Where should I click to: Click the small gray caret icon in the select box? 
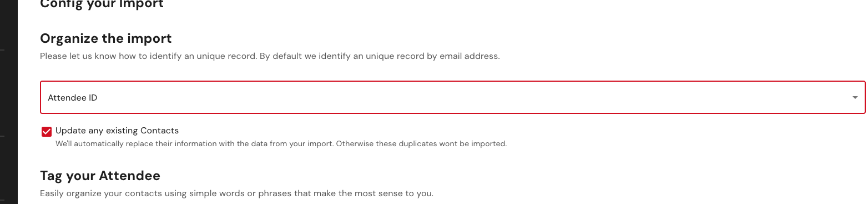pos(855,98)
